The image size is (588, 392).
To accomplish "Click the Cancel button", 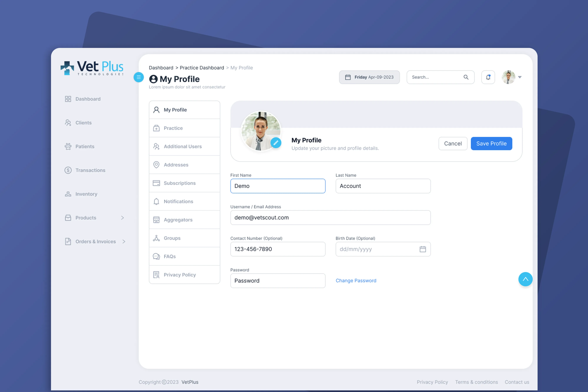I will [452, 143].
